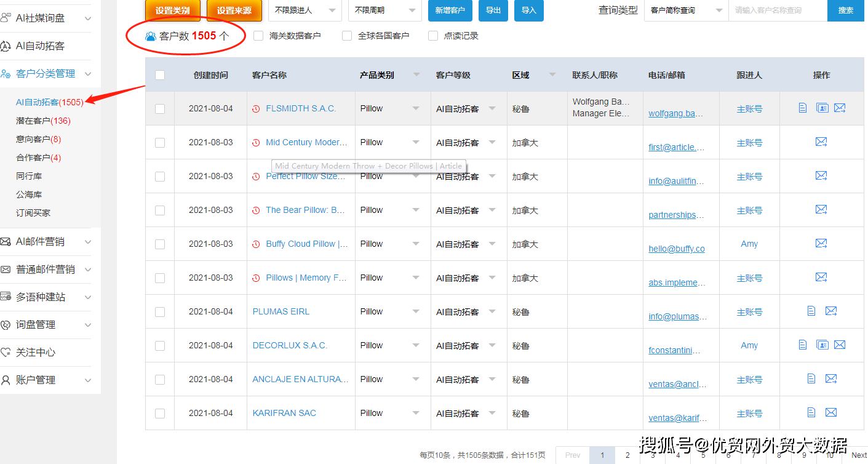Open the 产品类别 column filter arrow
Screen dimensions: 868x464
pyautogui.click(x=417, y=74)
